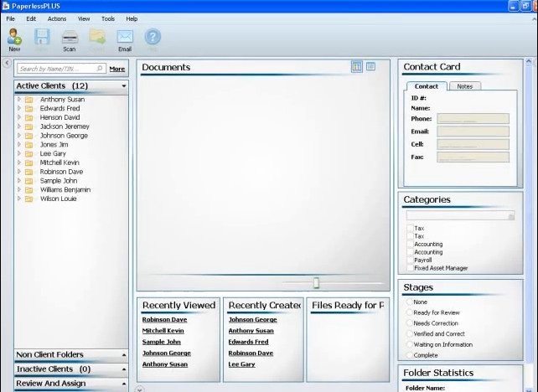Click Anthony Susan folder icon
Screen dimensions: 538x392
tap(29, 100)
